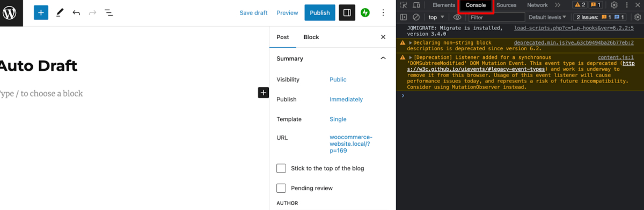Open the top JavaScript context dropdown
Viewport: 644px width, 210px height.
tap(436, 17)
